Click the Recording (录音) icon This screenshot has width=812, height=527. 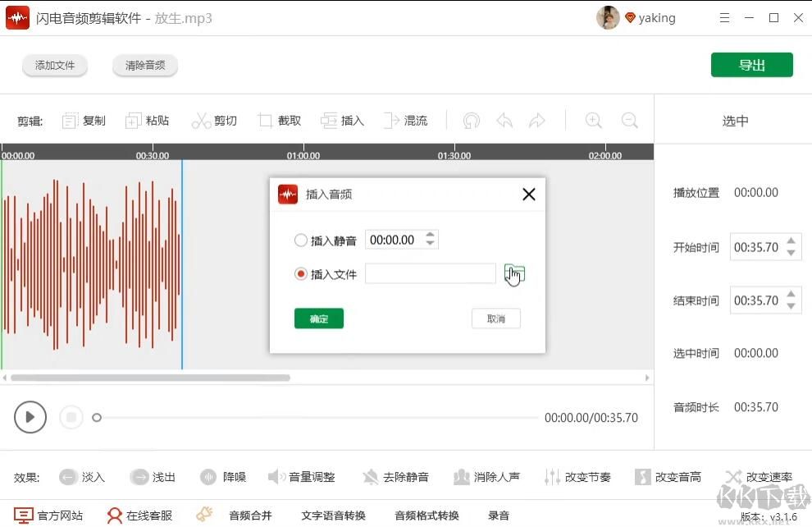tap(499, 515)
